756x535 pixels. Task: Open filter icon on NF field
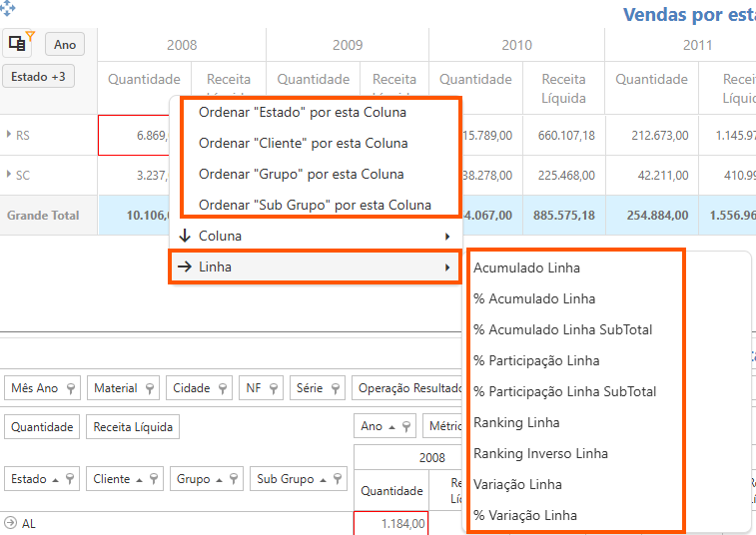point(274,388)
